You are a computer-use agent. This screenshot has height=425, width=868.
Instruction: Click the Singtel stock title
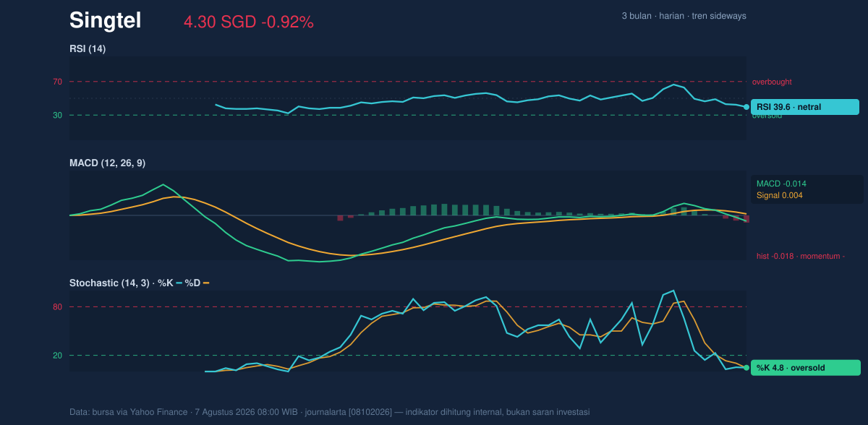pyautogui.click(x=105, y=21)
